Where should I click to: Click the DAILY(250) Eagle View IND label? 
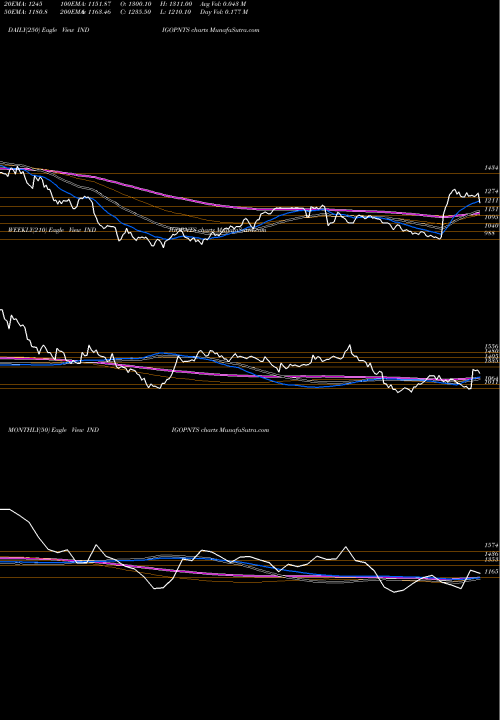(x=49, y=30)
